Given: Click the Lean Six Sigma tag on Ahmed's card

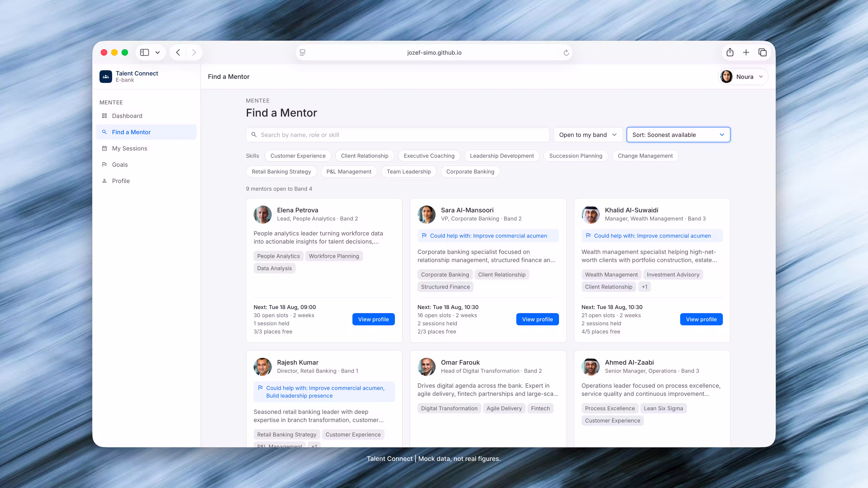Looking at the screenshot, I should pyautogui.click(x=663, y=408).
